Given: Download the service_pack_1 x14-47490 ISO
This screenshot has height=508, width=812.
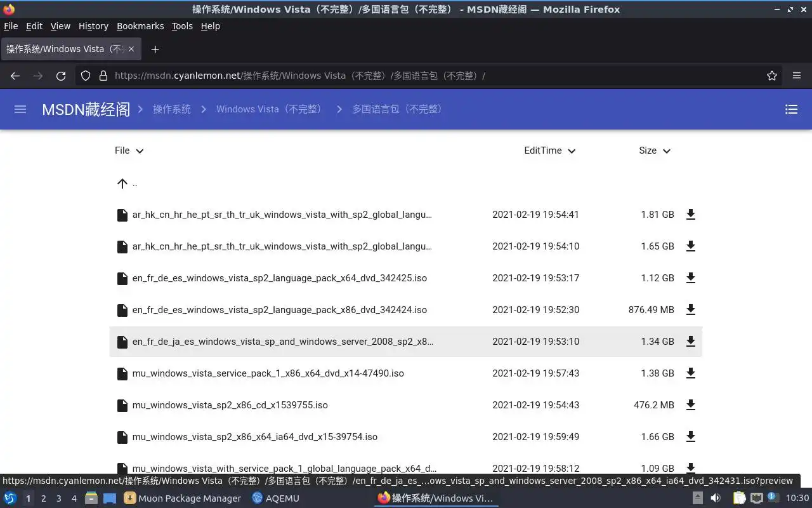Looking at the screenshot, I should 691,373.
